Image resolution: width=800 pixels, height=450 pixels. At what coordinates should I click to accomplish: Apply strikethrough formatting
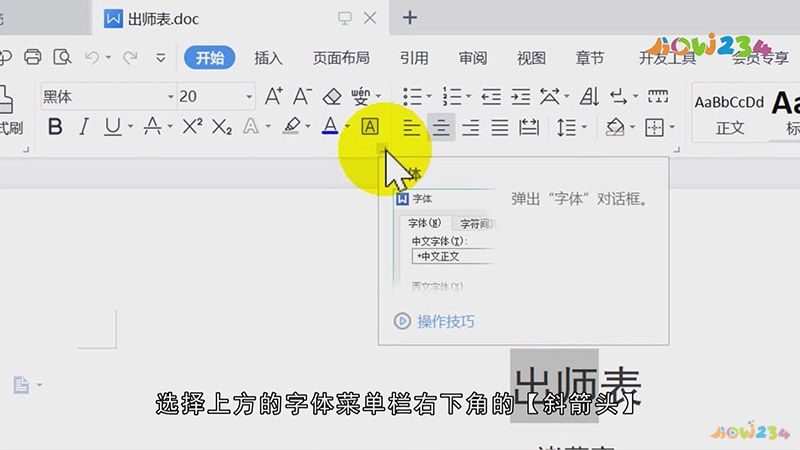point(152,127)
